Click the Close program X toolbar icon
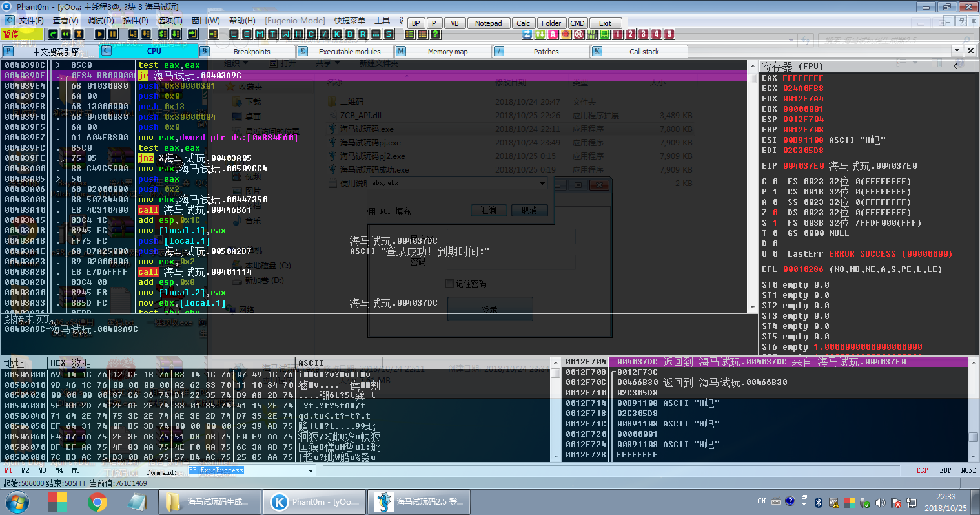Image resolution: width=980 pixels, height=515 pixels. coord(79,34)
